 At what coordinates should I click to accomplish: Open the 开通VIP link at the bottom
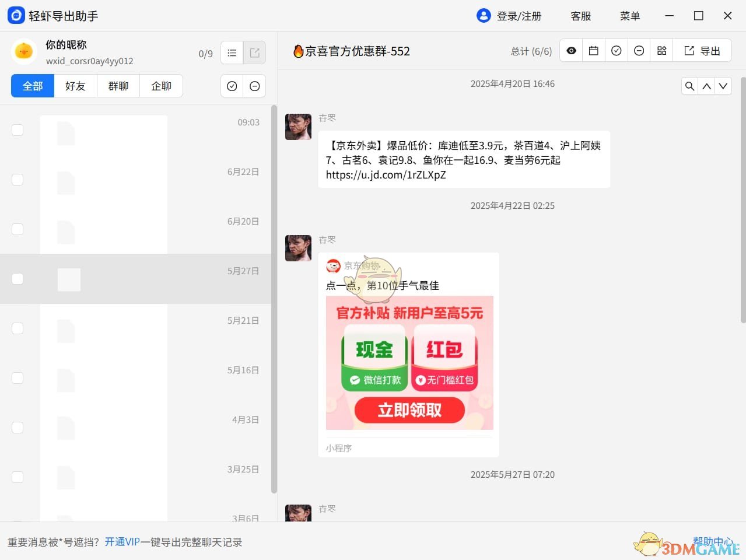[122, 542]
